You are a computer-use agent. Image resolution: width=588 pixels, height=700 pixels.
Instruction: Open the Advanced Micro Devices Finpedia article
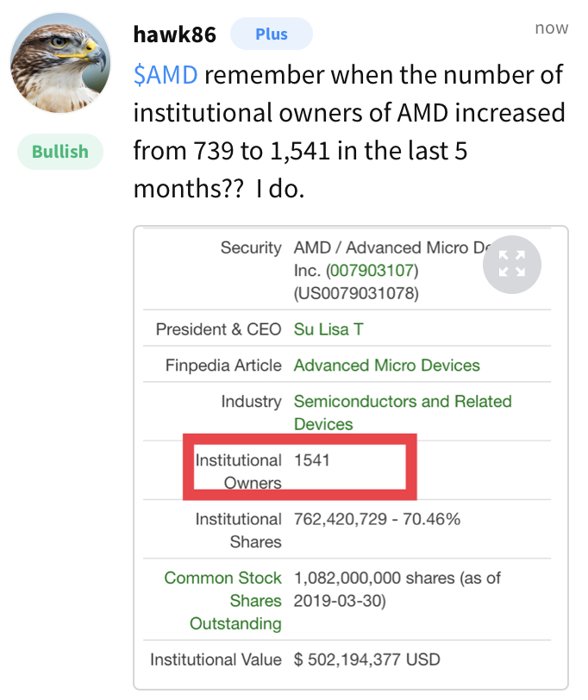(388, 366)
